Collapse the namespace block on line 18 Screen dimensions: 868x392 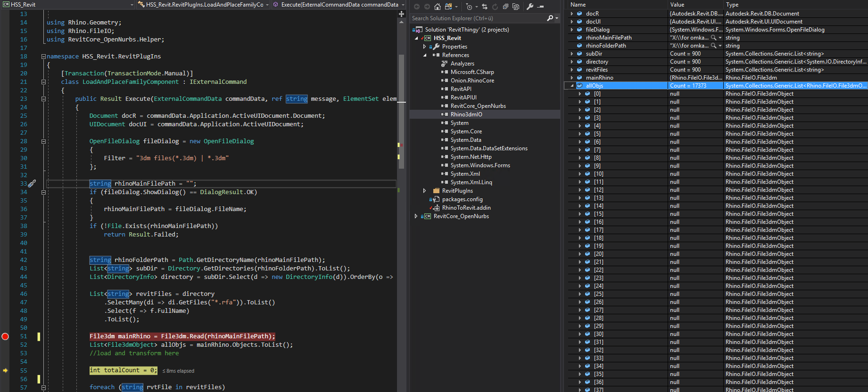(x=43, y=57)
